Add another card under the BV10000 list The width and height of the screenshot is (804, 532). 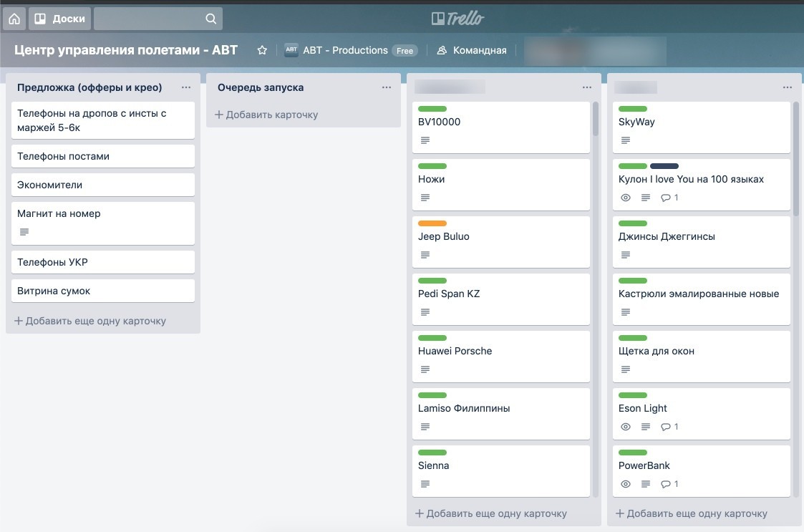click(x=491, y=513)
